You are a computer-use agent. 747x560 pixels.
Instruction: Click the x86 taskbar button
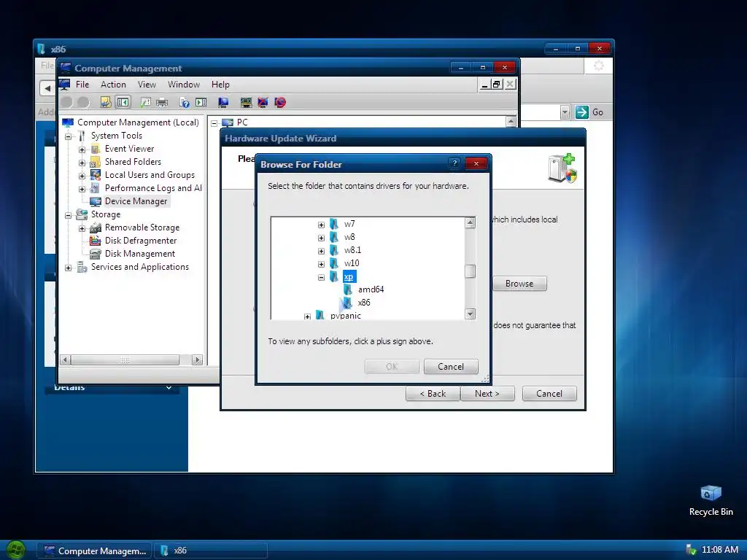(x=210, y=551)
